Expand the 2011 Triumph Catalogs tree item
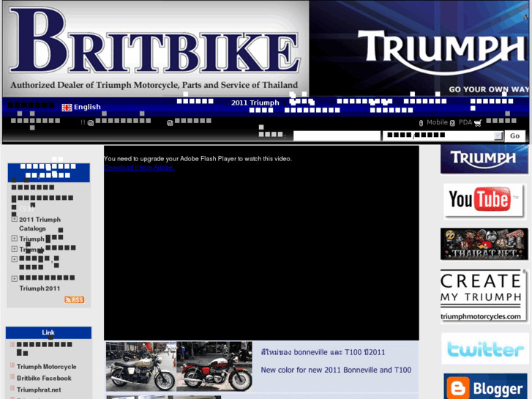The height and width of the screenshot is (399, 532). click(x=14, y=219)
